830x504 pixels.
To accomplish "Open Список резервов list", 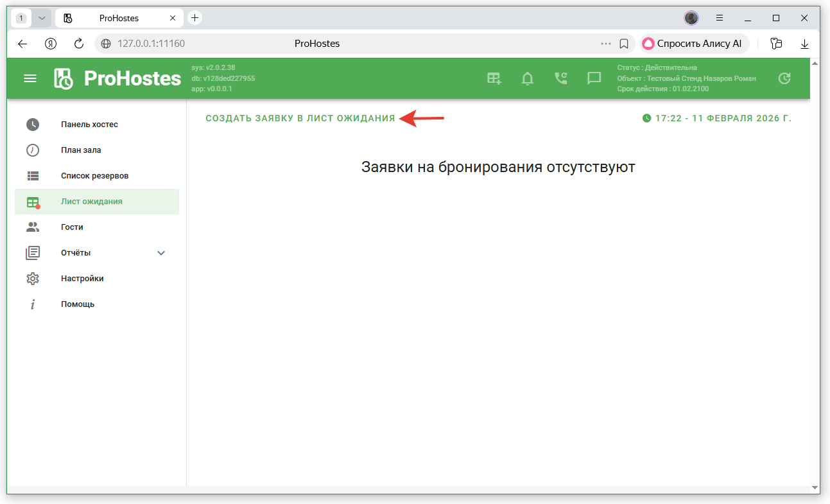I will (94, 176).
